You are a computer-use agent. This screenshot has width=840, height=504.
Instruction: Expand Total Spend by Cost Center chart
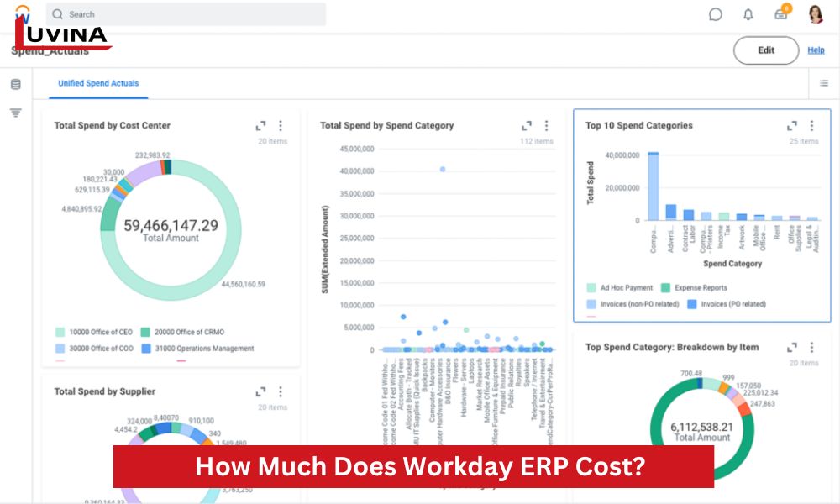click(x=261, y=126)
